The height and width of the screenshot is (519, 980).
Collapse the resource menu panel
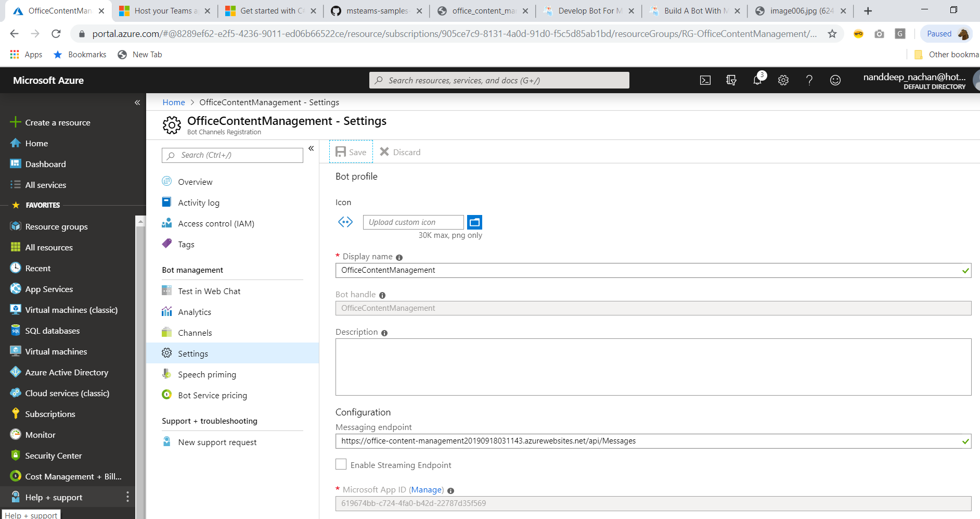tap(311, 149)
